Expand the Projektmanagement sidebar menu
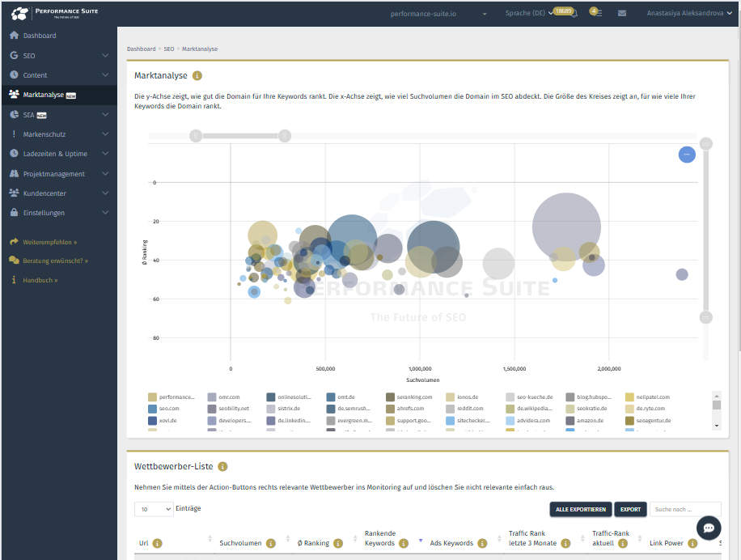 (x=105, y=173)
